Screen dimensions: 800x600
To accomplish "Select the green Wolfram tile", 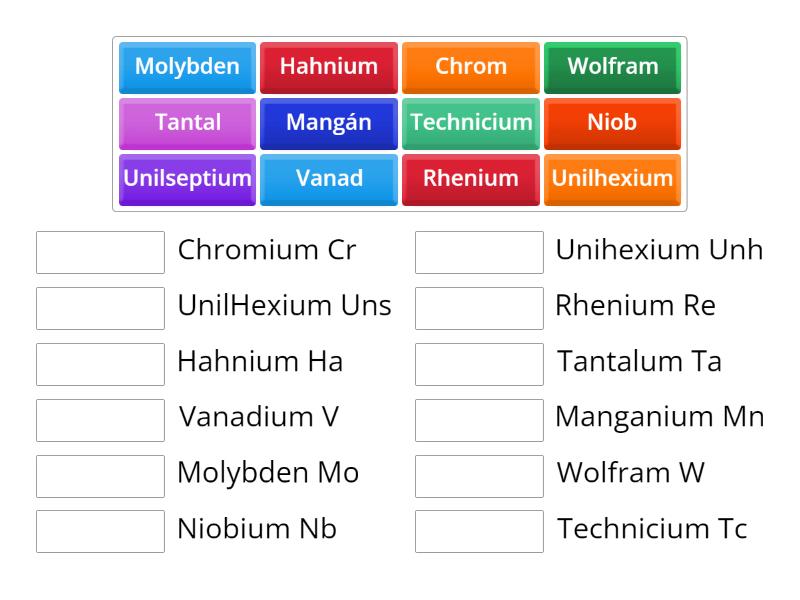I will click(613, 67).
